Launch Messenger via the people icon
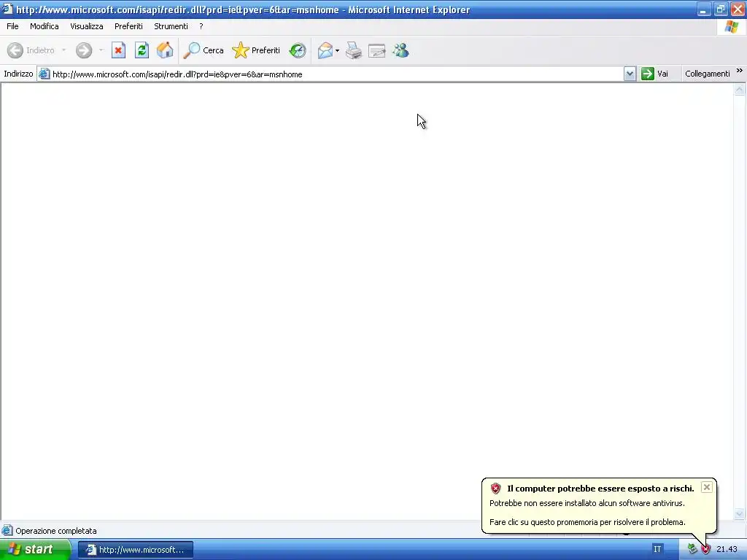This screenshot has width=747, height=560. tap(400, 50)
